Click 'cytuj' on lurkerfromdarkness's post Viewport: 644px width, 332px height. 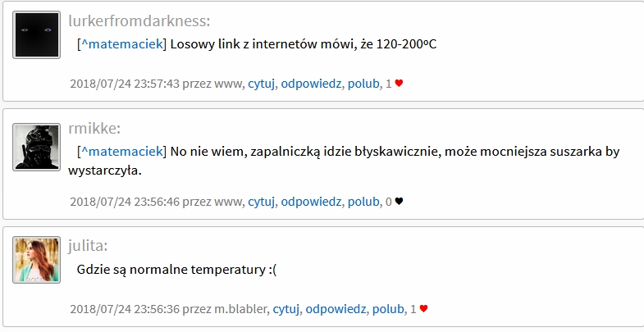tap(261, 83)
